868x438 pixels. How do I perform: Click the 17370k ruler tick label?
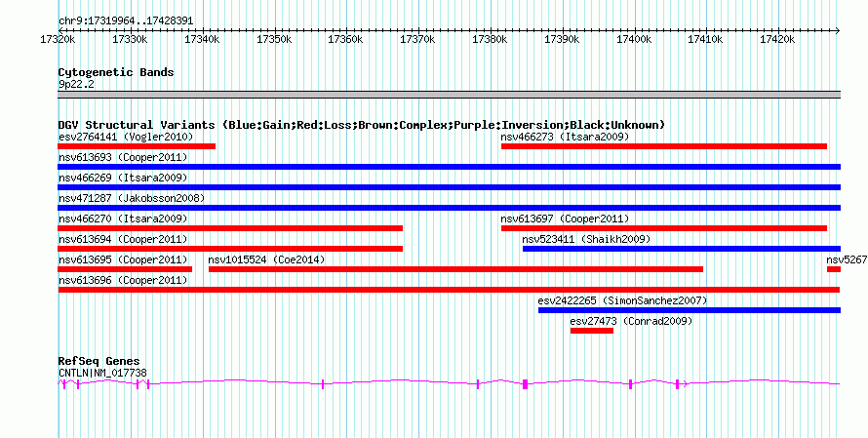click(418, 39)
